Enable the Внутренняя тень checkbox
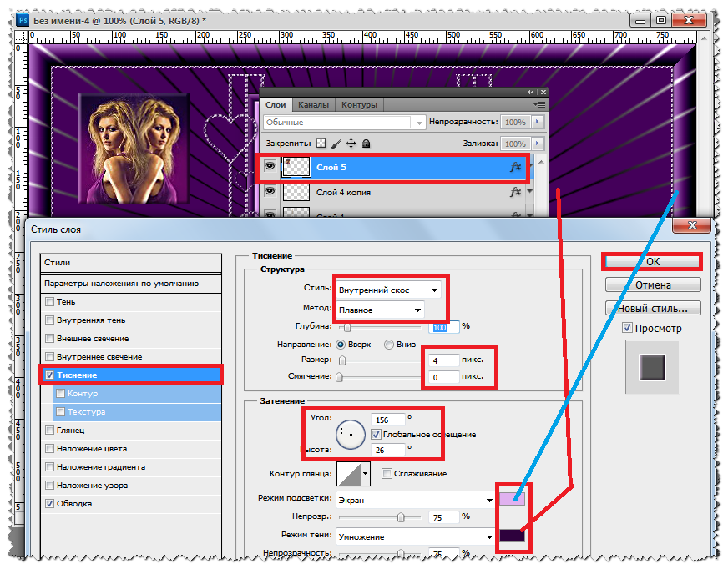 [50, 320]
